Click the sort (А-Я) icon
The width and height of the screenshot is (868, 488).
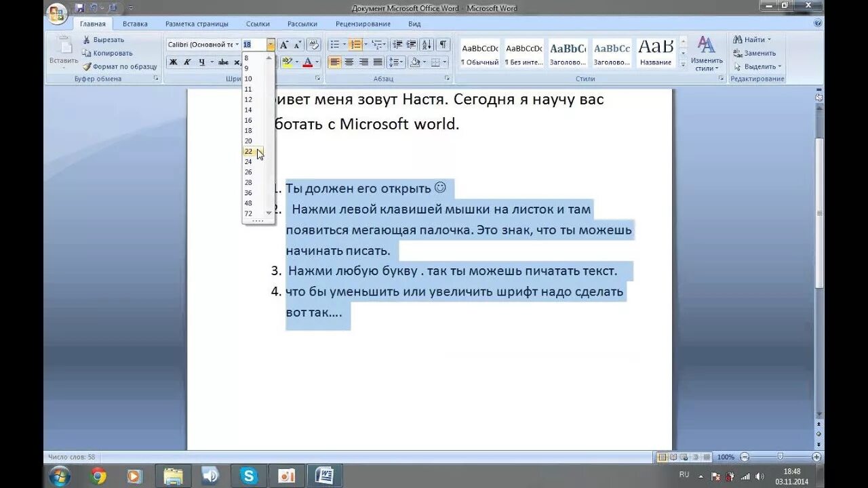tap(426, 44)
